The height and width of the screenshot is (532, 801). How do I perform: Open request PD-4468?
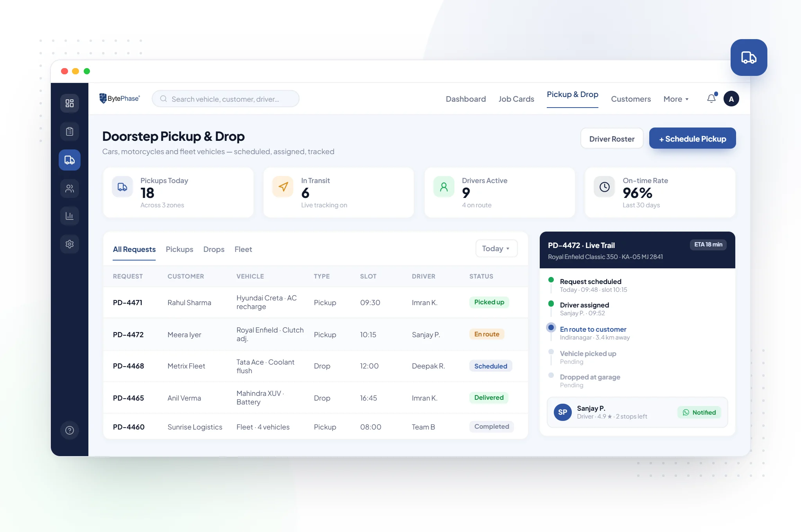coord(128,366)
